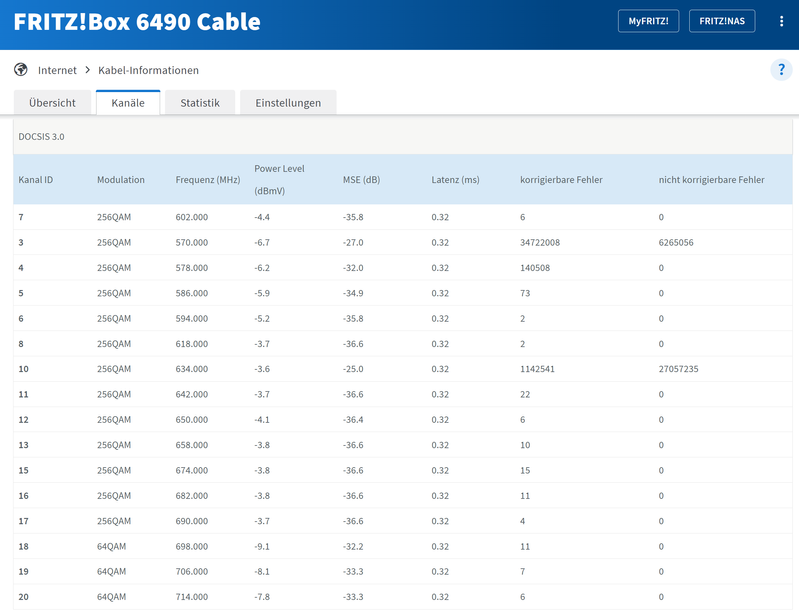Click the help question mark icon

[x=781, y=70]
